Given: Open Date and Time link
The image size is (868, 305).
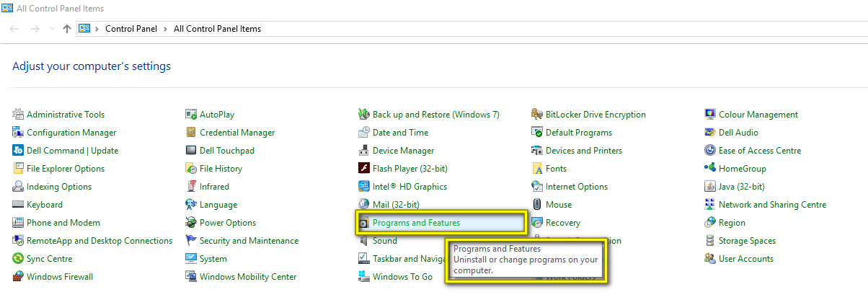Looking at the screenshot, I should tap(400, 133).
